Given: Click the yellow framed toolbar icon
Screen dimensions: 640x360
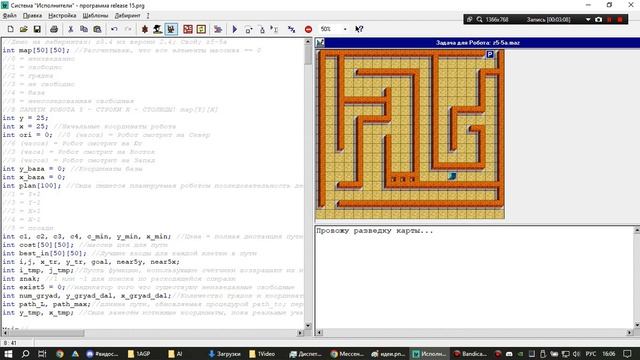Looking at the screenshot, I should coord(201,29).
